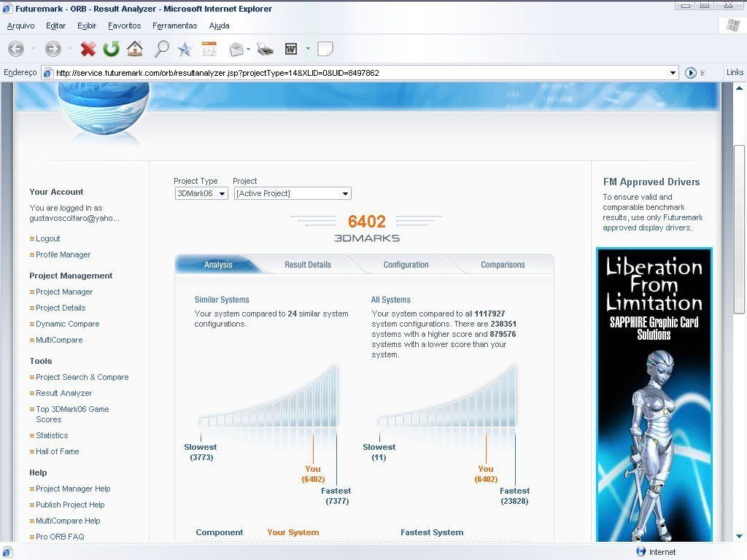Click the Mail envelope icon
This screenshot has height=560, width=747.
click(236, 49)
